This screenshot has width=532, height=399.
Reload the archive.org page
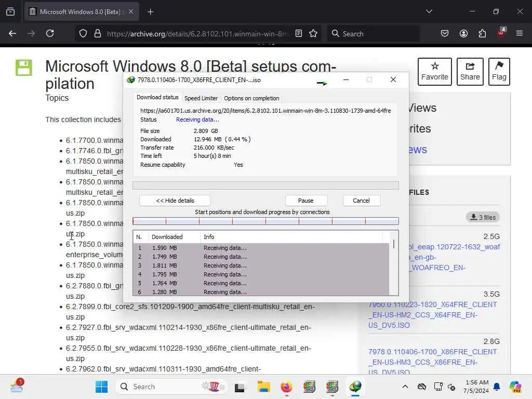[50, 33]
